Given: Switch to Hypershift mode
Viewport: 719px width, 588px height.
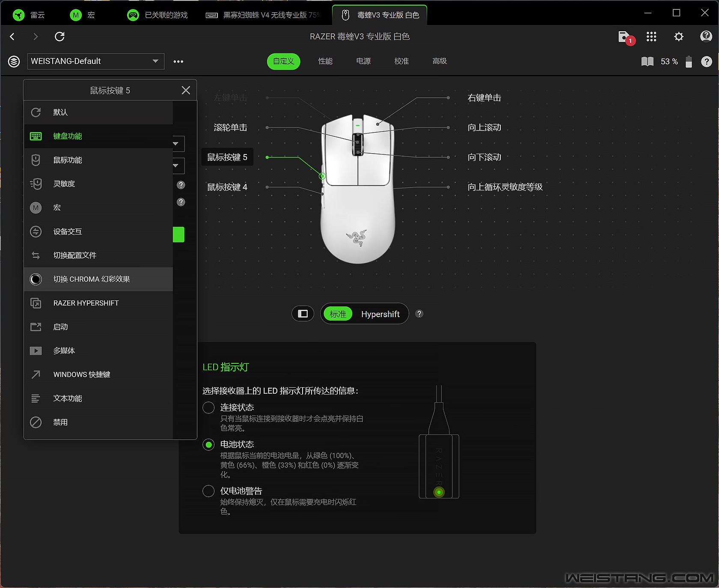Looking at the screenshot, I should (x=380, y=314).
